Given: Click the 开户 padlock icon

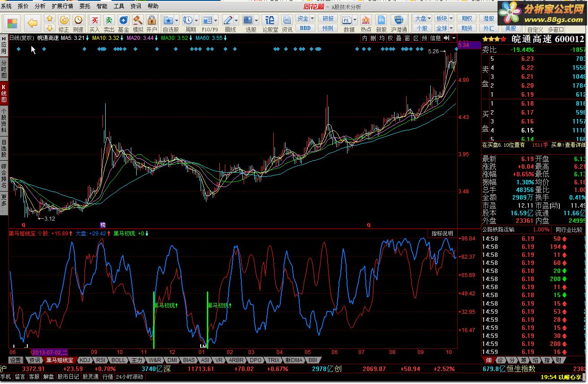Looking at the screenshot, I should coord(152,20).
